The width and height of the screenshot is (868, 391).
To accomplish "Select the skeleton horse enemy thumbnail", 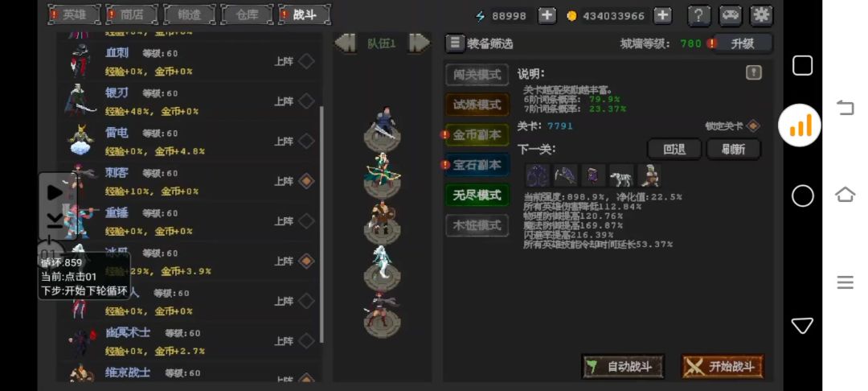I will (621, 176).
